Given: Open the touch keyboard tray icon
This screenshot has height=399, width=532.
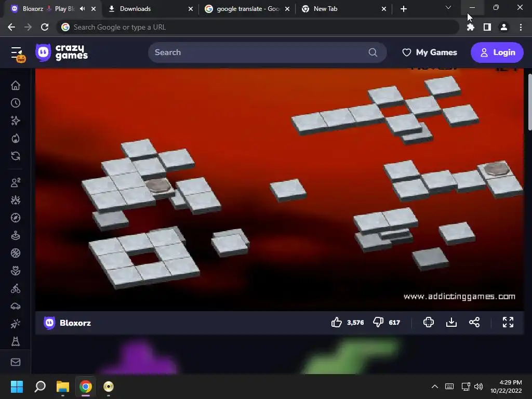Looking at the screenshot, I should 449,387.
